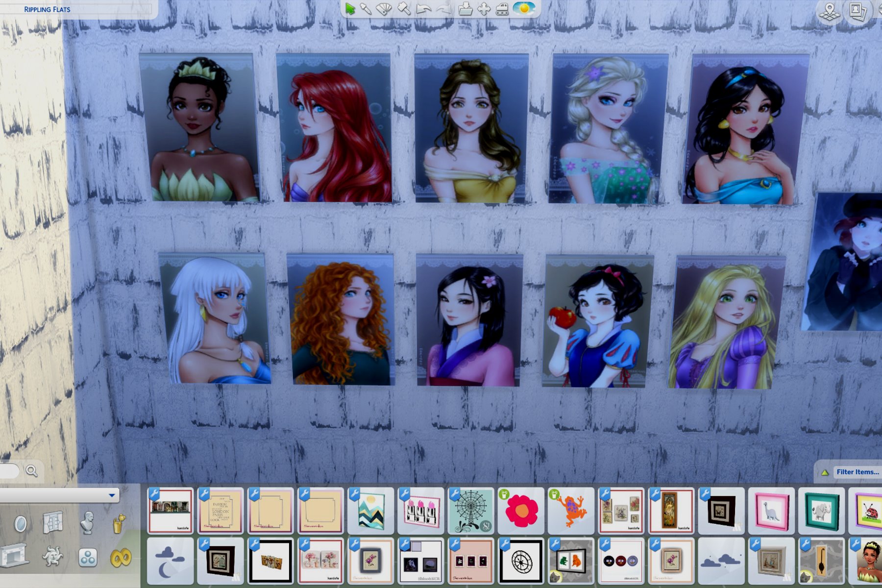The image size is (882, 588).
Task: Click the Elsa braided hair portrait
Action: click(x=609, y=129)
